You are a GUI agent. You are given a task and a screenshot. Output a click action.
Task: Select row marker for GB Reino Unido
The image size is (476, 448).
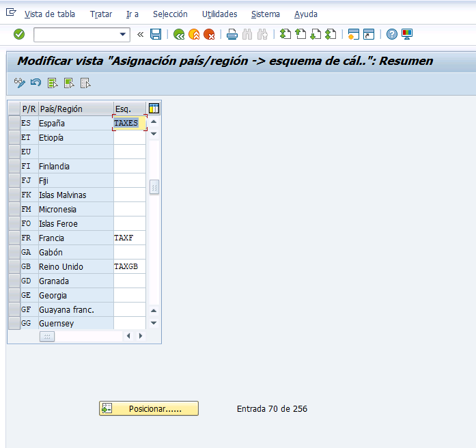(14, 266)
